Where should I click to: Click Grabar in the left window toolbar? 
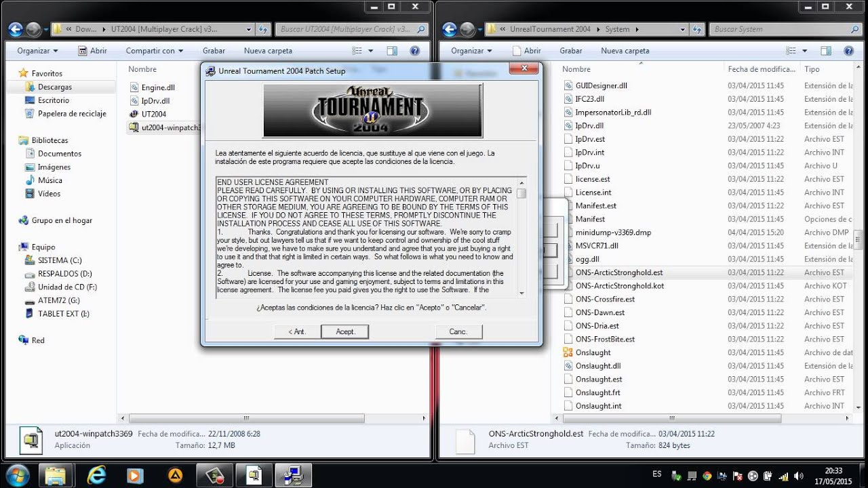[214, 51]
